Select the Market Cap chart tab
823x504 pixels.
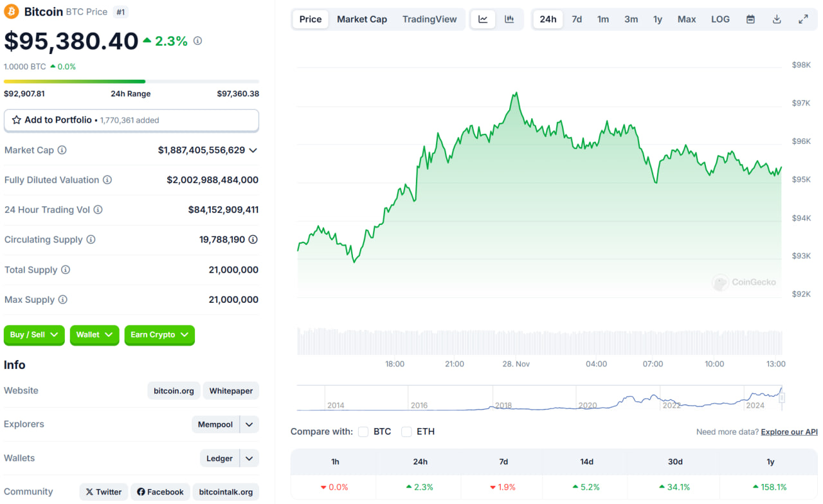click(x=362, y=19)
